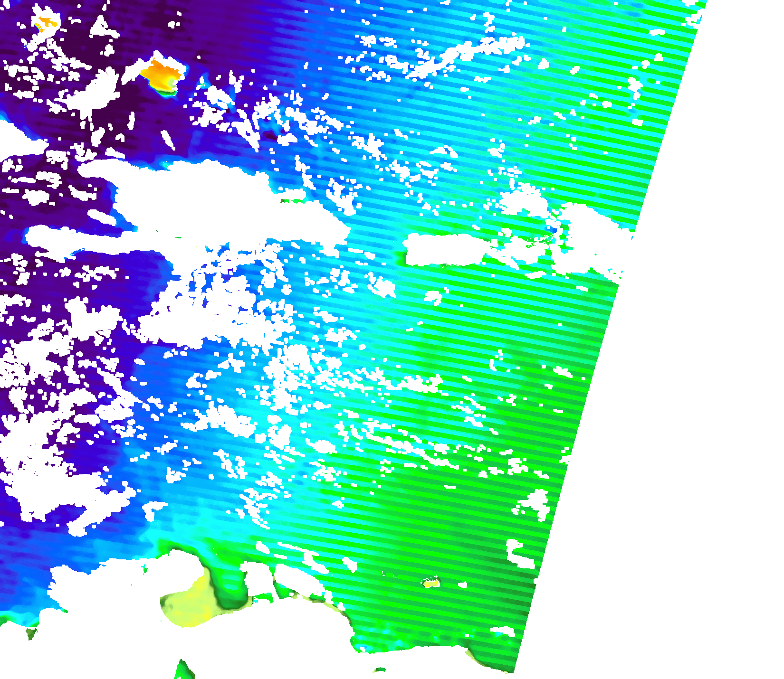Click the blank white no-data area at right
This screenshot has height=679, width=784.
(689, 427)
